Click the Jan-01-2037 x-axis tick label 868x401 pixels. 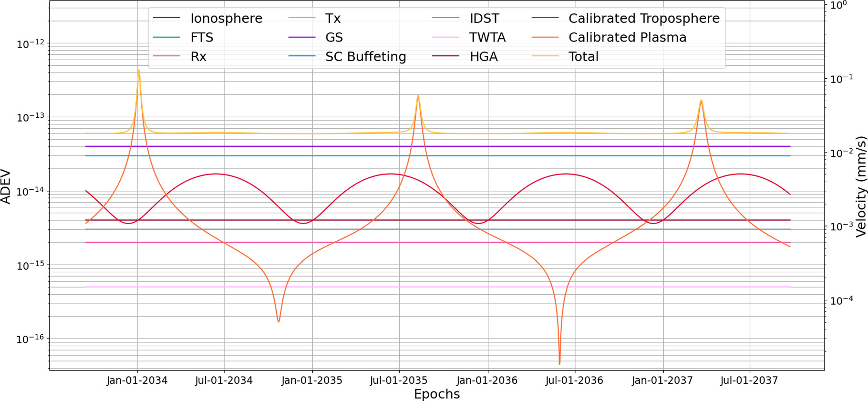[662, 380]
